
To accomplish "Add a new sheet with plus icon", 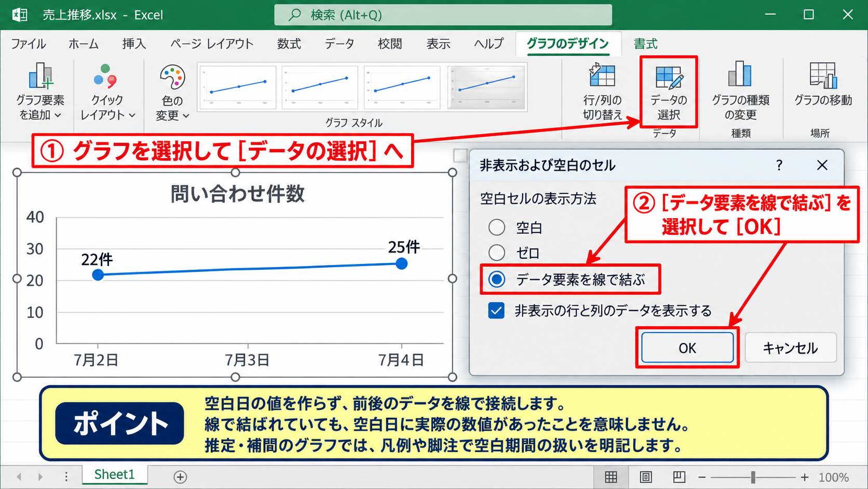I will (180, 477).
